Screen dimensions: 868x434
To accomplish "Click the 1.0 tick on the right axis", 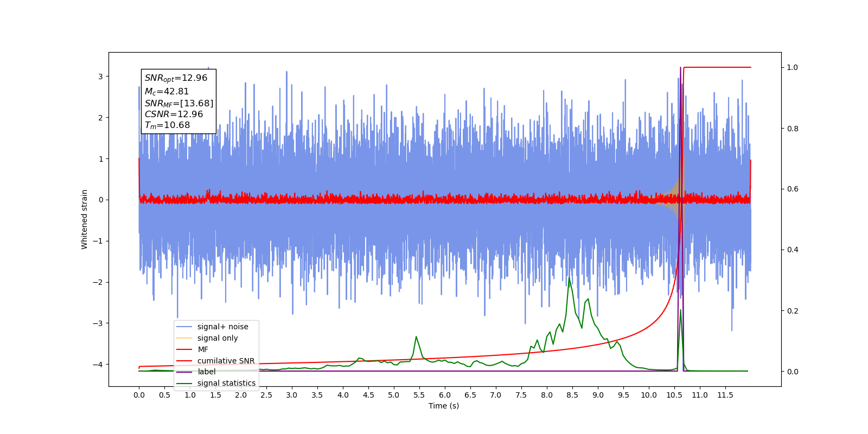I will coord(793,67).
